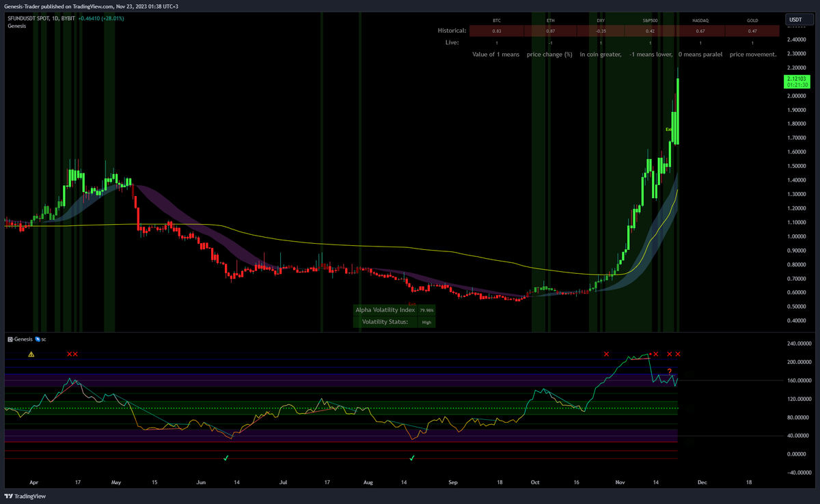The width and height of the screenshot is (820, 504).
Task: Click the '0 means paralel' explanation text
Action: [700, 54]
